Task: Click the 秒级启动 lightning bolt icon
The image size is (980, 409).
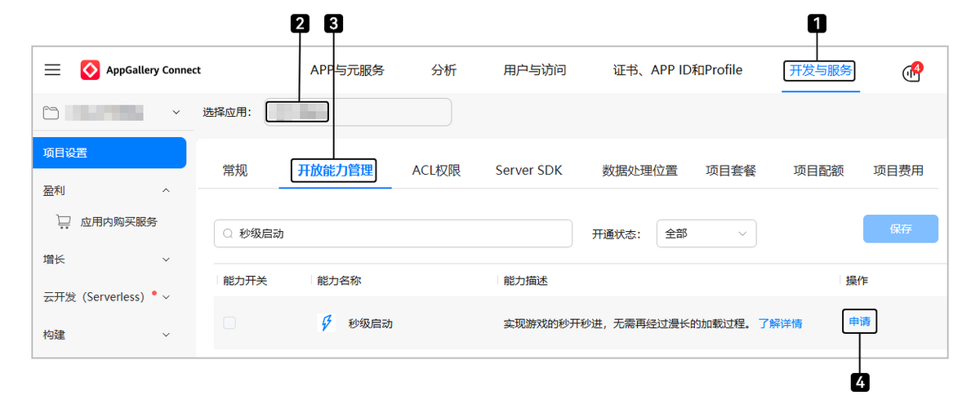Action: 327,323
